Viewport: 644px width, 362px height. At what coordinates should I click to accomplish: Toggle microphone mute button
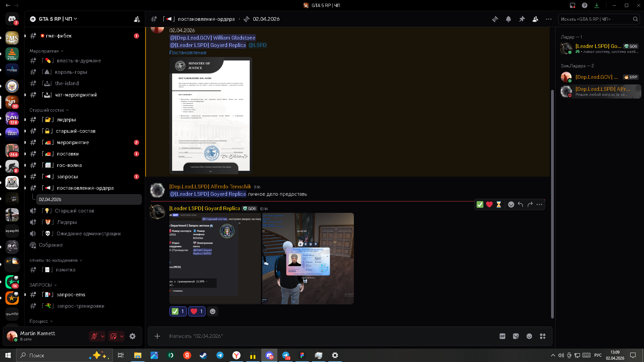(x=94, y=336)
